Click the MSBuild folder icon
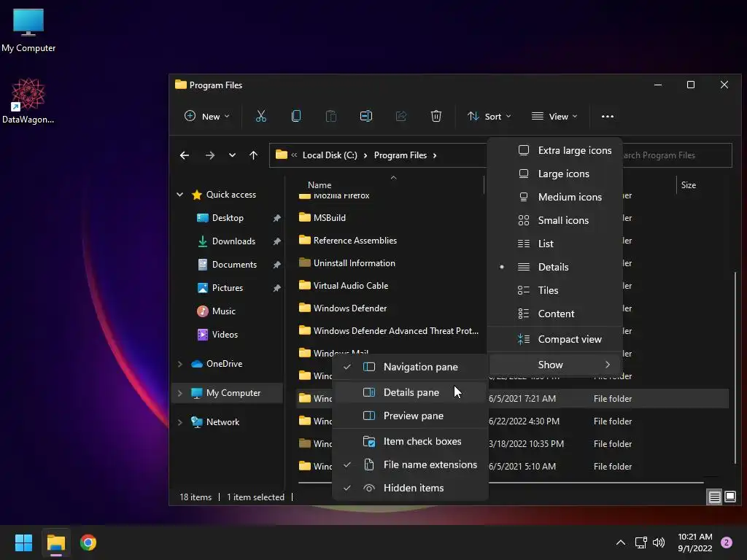747x560 pixels. (305, 217)
